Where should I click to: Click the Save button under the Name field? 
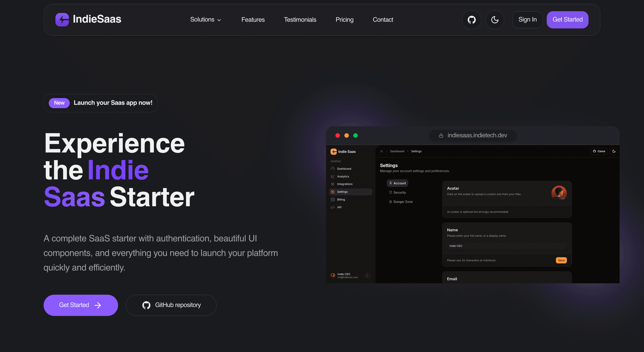561,260
